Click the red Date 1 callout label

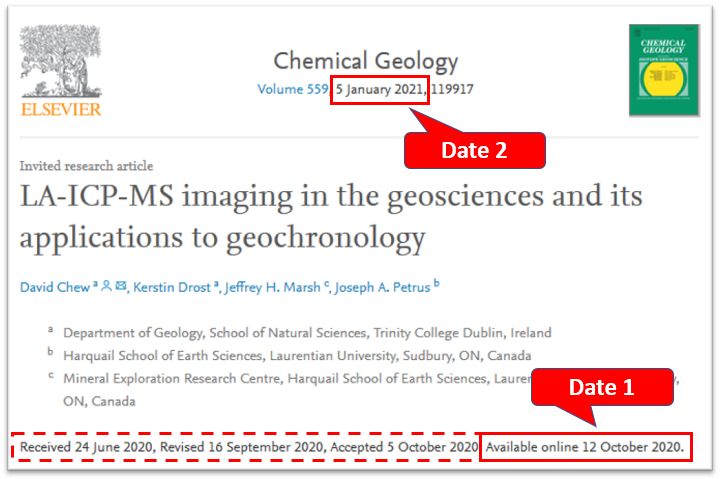[x=601, y=387]
